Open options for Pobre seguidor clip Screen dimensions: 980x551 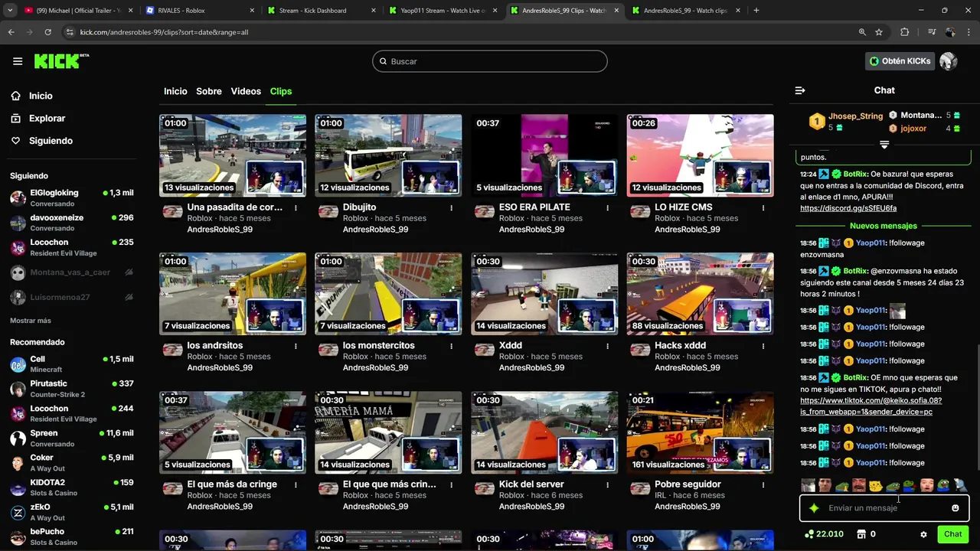pos(763,485)
